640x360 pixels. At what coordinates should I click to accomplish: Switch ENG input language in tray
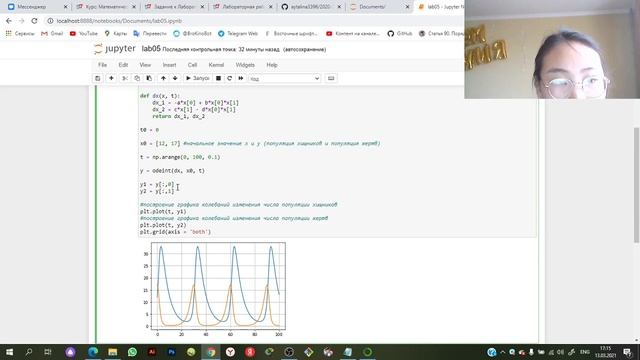(584, 352)
